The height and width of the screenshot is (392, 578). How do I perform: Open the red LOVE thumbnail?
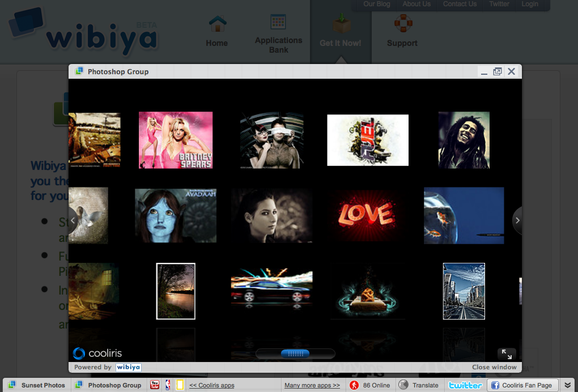tap(368, 215)
